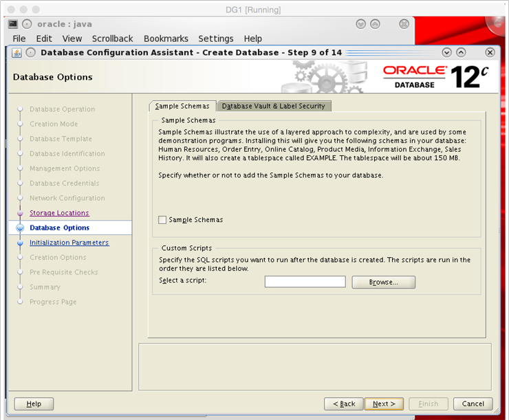Click the Summary step label
The image size is (509, 420).
(45, 287)
